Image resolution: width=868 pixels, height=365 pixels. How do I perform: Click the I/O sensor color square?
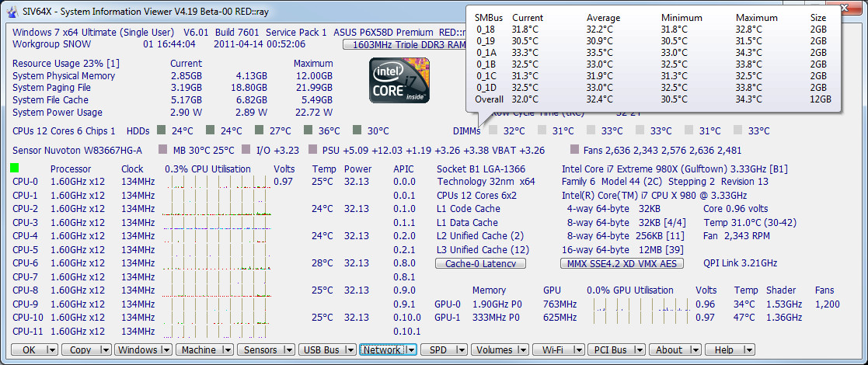[x=246, y=150]
